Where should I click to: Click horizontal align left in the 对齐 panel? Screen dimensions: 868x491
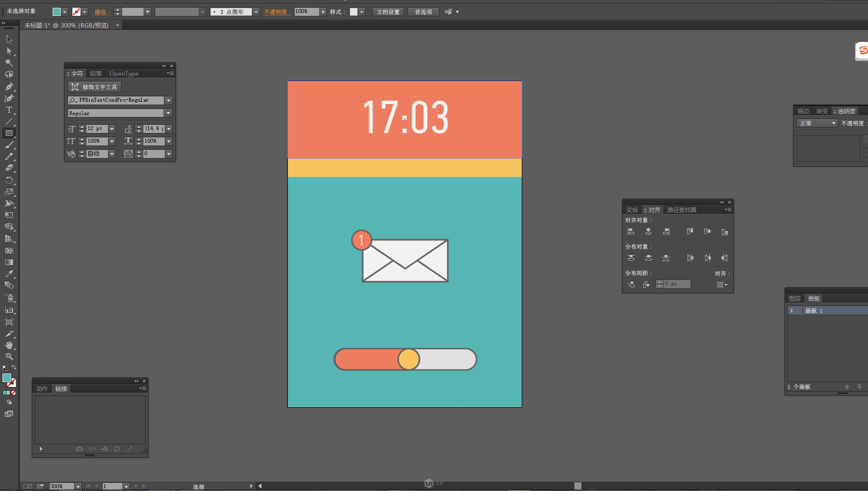pyautogui.click(x=631, y=232)
